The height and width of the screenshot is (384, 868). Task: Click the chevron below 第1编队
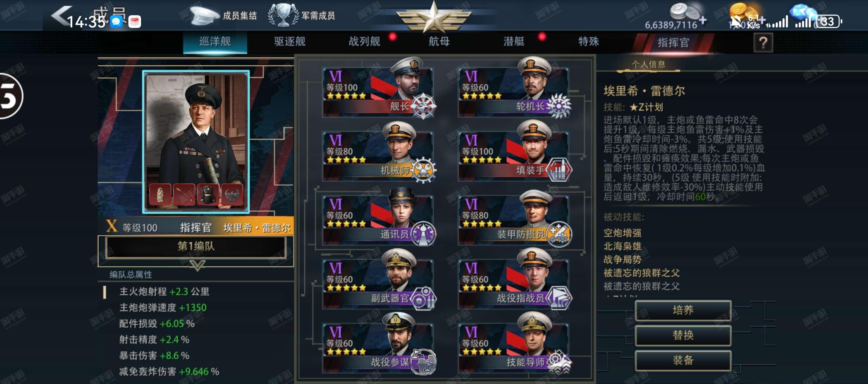(x=197, y=265)
